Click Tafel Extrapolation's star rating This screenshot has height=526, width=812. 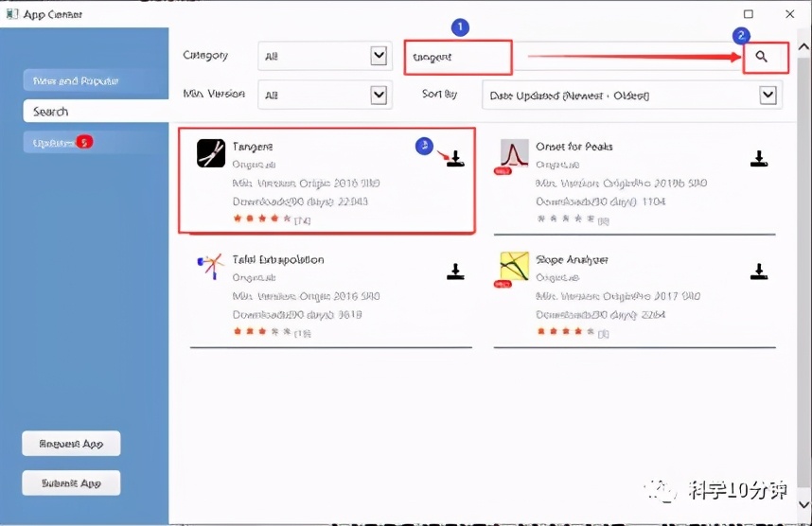pyautogui.click(x=262, y=331)
